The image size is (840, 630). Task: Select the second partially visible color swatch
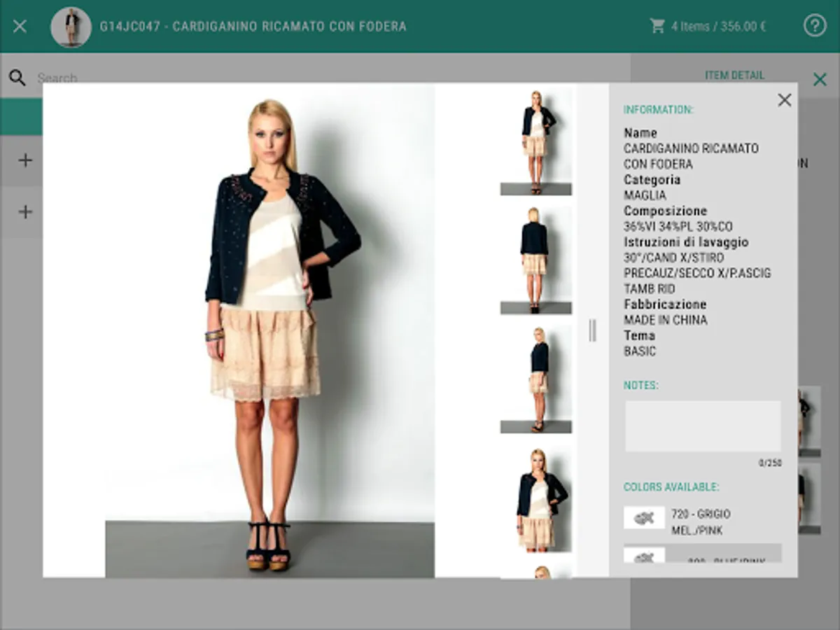point(703,554)
